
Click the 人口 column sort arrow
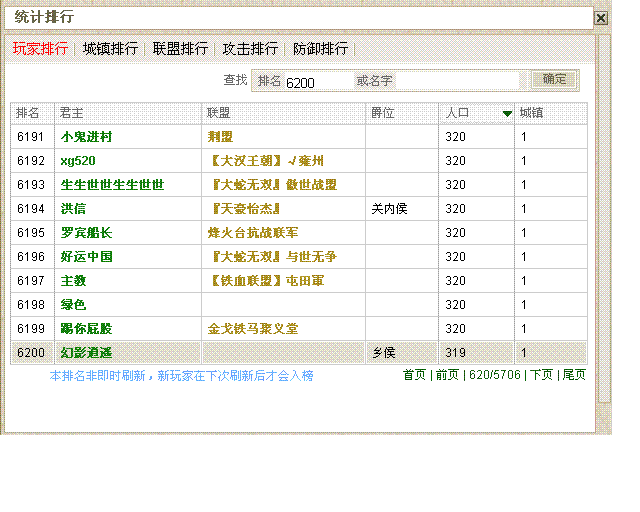click(507, 114)
